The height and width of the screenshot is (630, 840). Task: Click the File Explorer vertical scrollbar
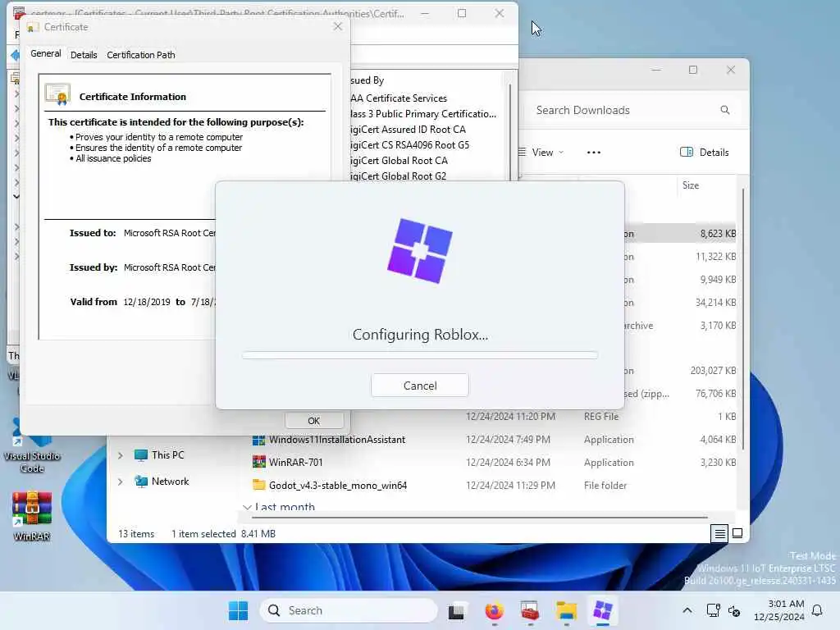click(x=742, y=318)
